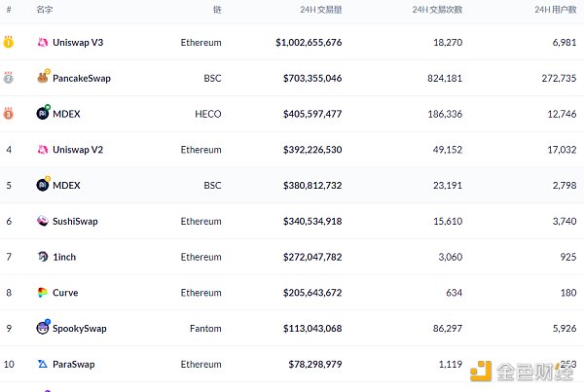The image size is (584, 392).
Task: Select the BSC MDEX row at rank 5
Action: click(x=292, y=185)
